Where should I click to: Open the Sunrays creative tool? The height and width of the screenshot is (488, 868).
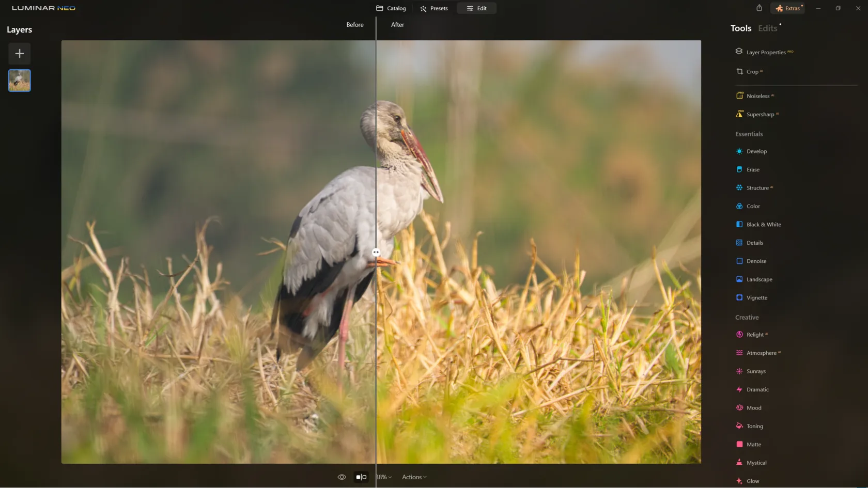pos(755,371)
